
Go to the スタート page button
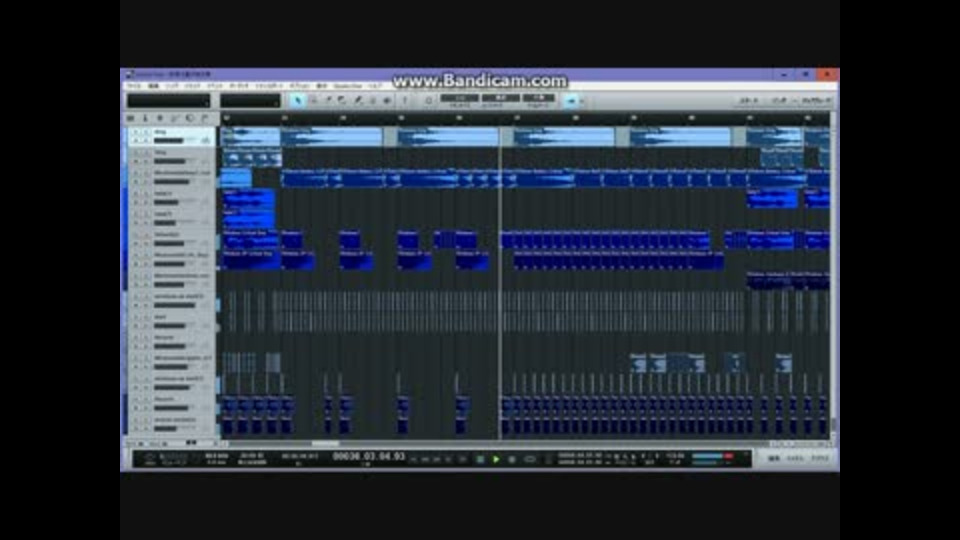tap(749, 100)
